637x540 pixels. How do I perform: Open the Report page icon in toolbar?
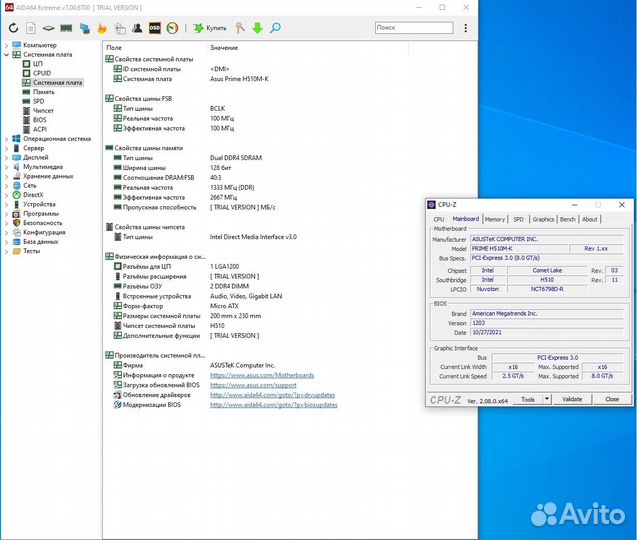(x=31, y=28)
